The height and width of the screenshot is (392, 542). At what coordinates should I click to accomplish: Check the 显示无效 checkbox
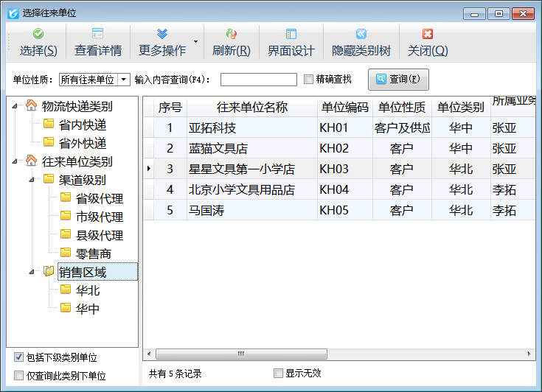point(278,373)
